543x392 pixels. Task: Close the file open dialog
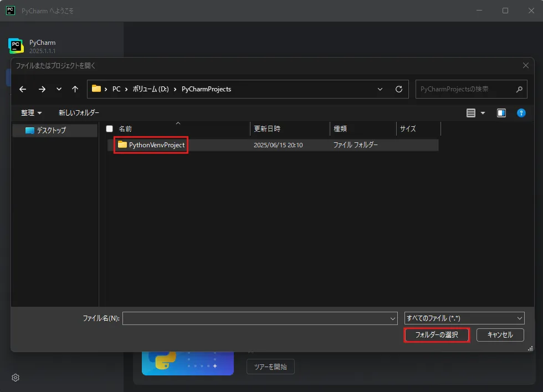pos(526,65)
